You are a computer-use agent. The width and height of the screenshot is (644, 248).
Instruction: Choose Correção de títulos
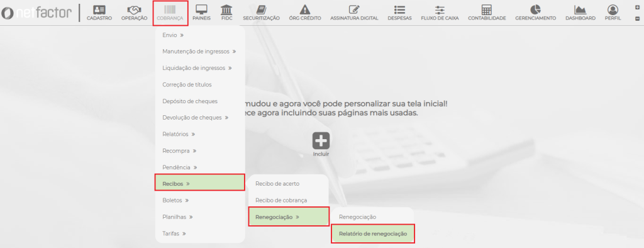coord(187,84)
